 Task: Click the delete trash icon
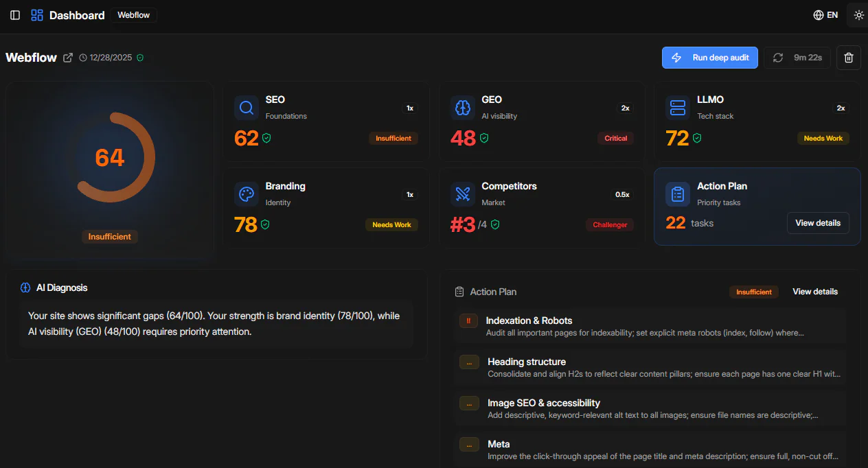(x=849, y=58)
